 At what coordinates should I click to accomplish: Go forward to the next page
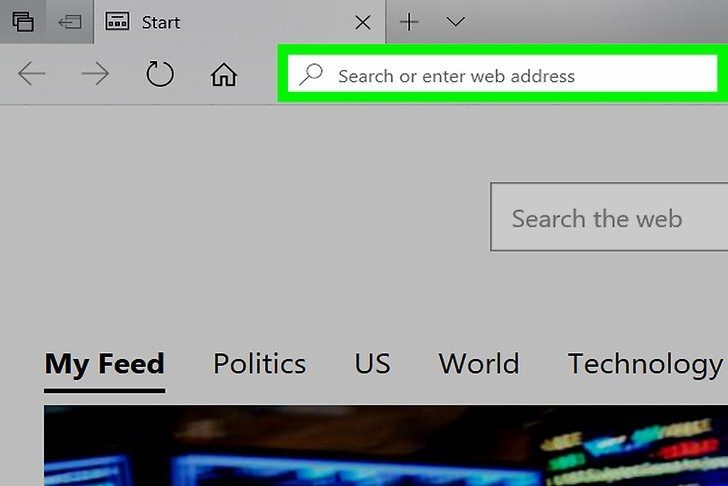[95, 74]
